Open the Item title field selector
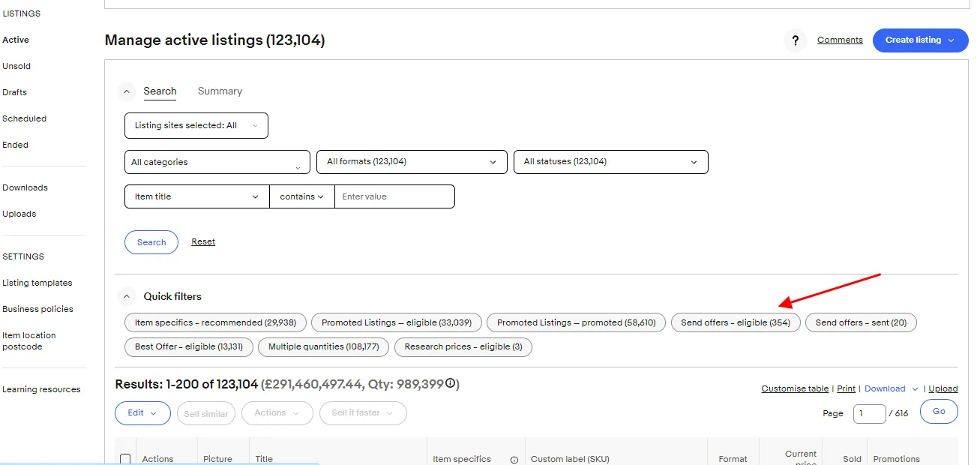 pyautogui.click(x=197, y=196)
